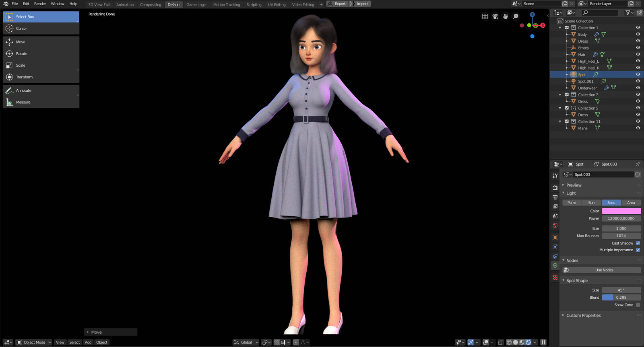Image resolution: width=644 pixels, height=347 pixels.
Task: Open Scripting workspace tab
Action: (254, 5)
